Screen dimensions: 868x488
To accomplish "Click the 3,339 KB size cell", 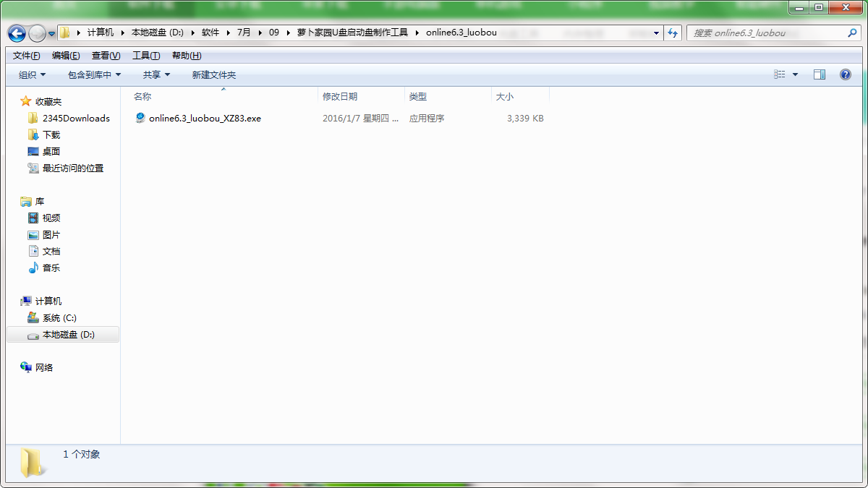I will click(x=526, y=118).
